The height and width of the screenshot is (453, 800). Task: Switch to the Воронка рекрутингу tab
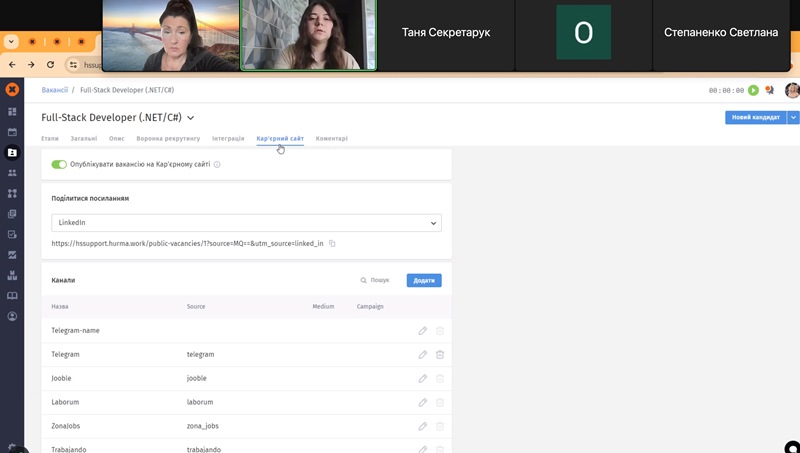click(x=168, y=138)
